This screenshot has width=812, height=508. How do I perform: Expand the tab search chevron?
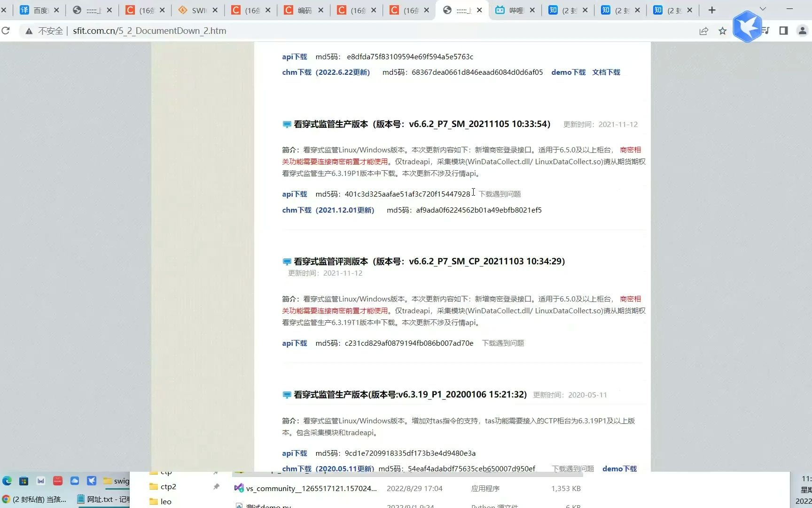point(763,9)
